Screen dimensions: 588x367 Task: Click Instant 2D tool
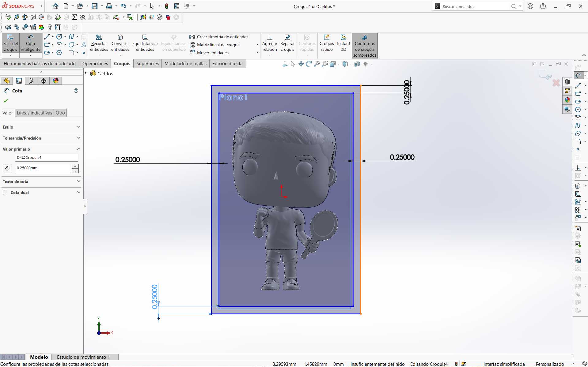343,43
